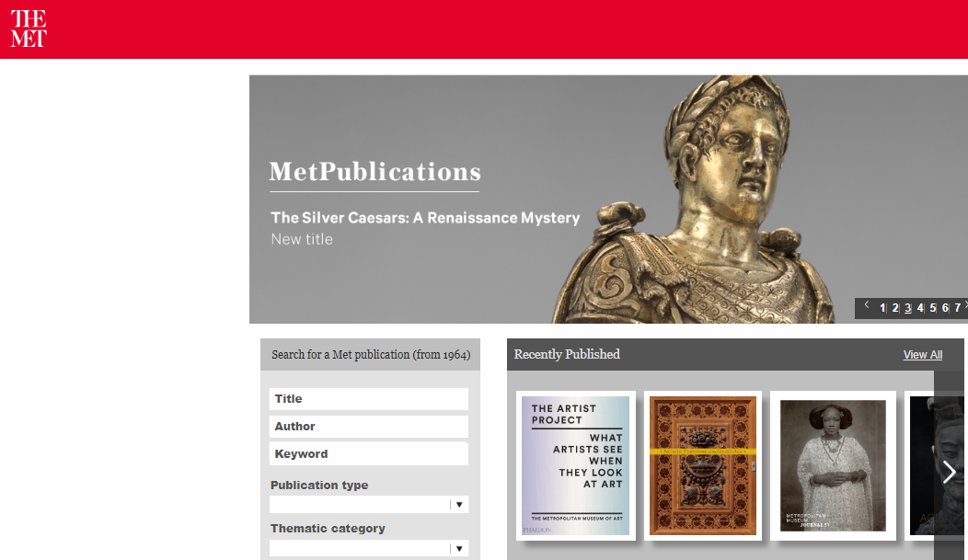Jump to banner slide 4
This screenshot has width=968, height=560.
(x=920, y=308)
